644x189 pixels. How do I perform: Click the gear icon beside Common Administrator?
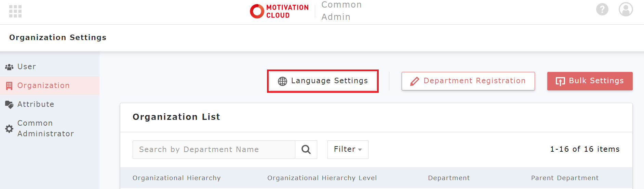pyautogui.click(x=9, y=129)
